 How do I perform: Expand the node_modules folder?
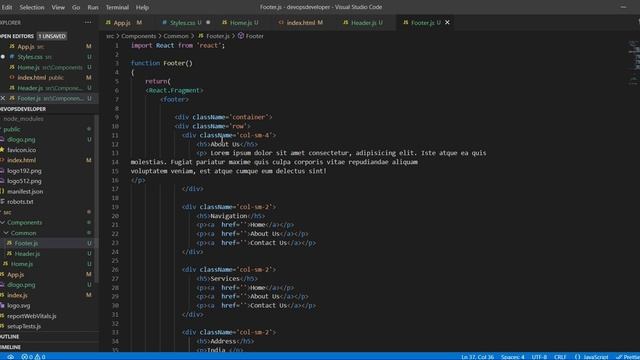point(23,119)
